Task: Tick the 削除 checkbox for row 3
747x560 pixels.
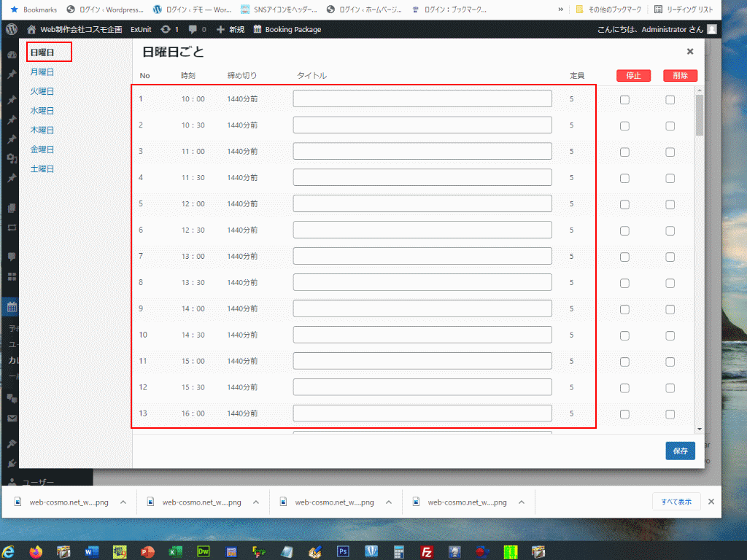Action: 670,152
